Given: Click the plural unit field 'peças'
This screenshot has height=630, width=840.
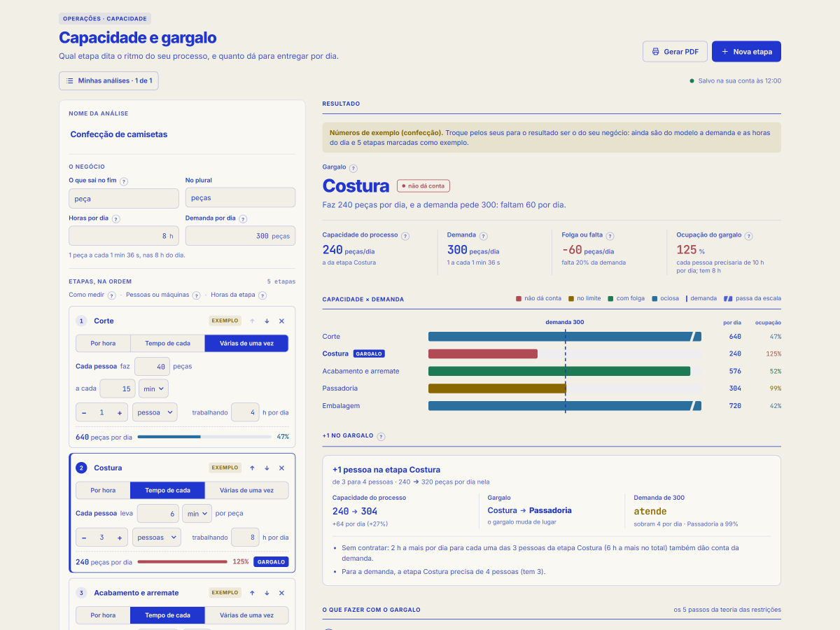Looking at the screenshot, I should pos(240,198).
